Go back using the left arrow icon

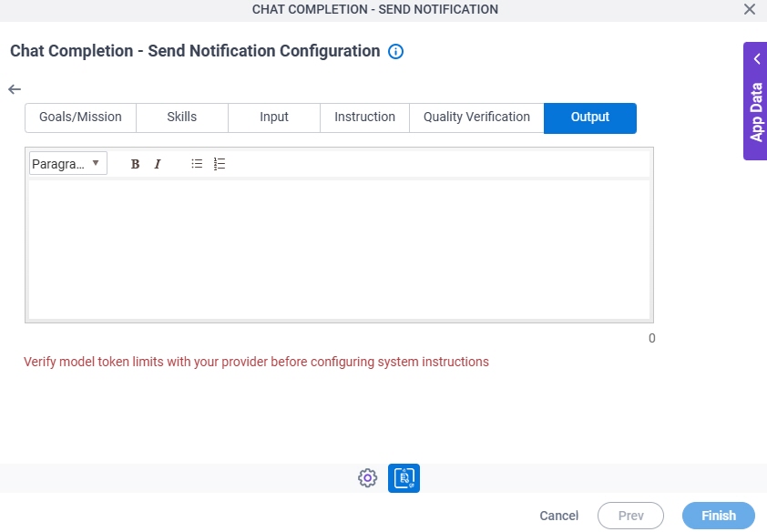[15, 89]
